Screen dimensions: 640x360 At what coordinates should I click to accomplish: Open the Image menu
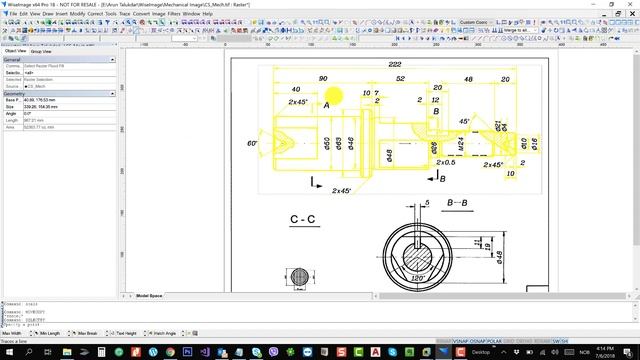pos(159,14)
